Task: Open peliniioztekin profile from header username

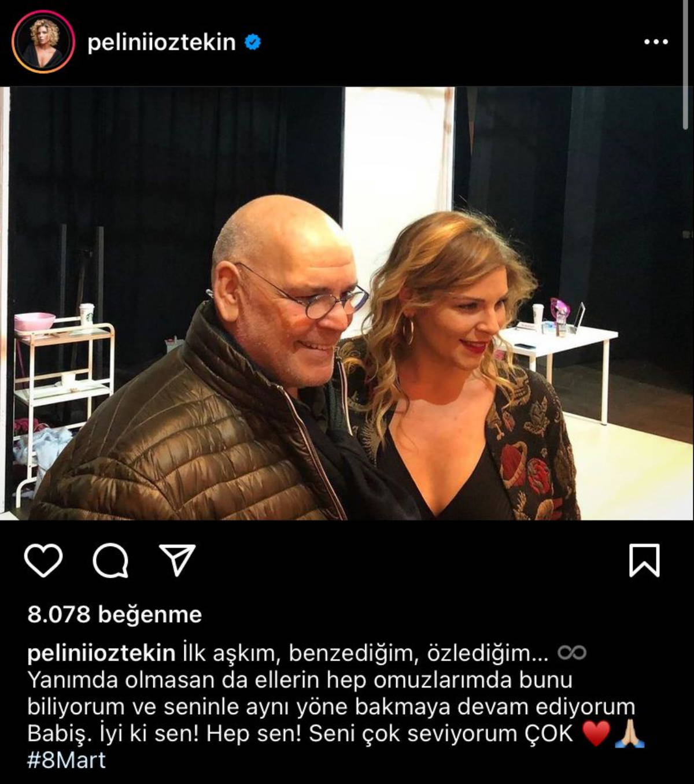Action: click(x=161, y=43)
